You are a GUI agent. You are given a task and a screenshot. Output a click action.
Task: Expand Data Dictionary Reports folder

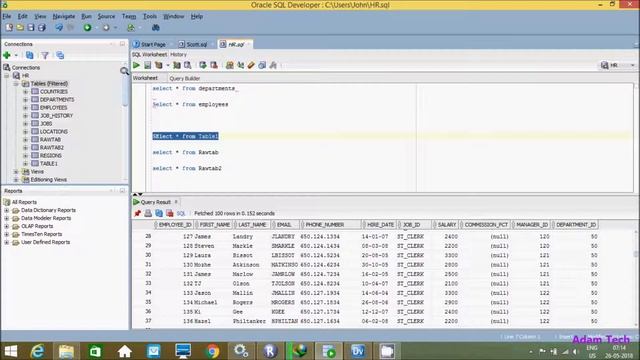(7, 210)
